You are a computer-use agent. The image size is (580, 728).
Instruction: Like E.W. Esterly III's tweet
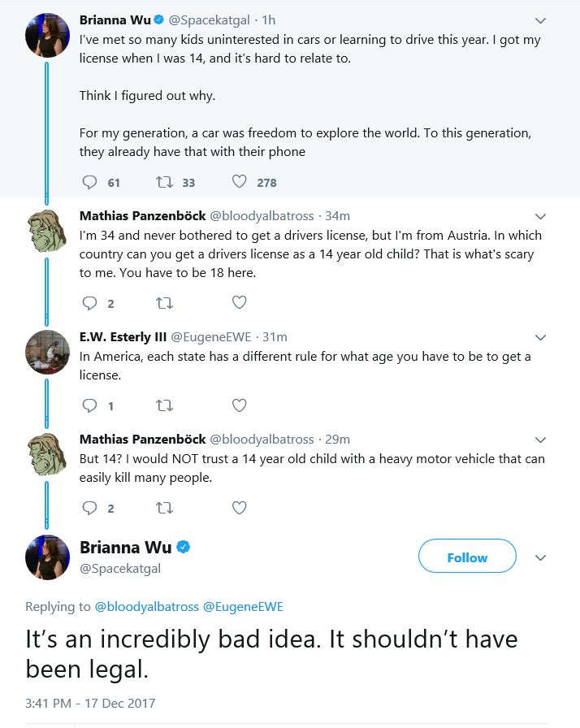[x=240, y=405]
